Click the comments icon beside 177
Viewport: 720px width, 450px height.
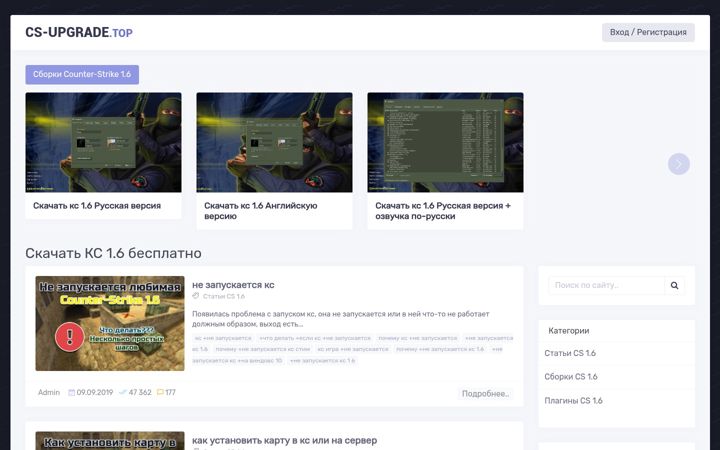(x=160, y=393)
